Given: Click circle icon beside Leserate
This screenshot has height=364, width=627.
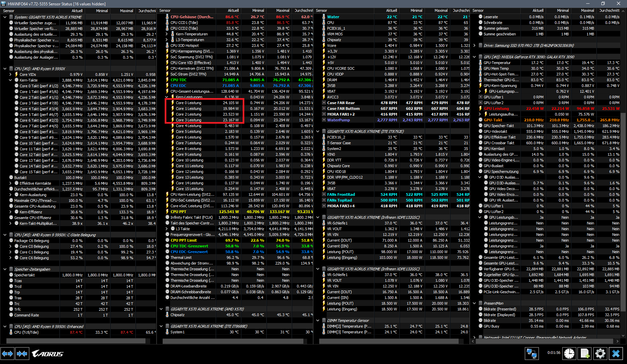Looking at the screenshot, I should click(x=480, y=17).
